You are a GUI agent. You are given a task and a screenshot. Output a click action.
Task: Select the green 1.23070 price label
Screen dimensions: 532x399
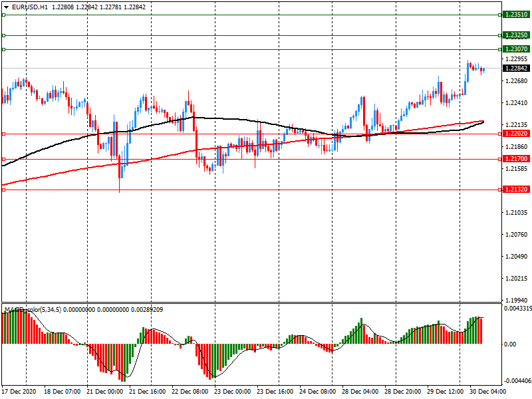click(516, 49)
